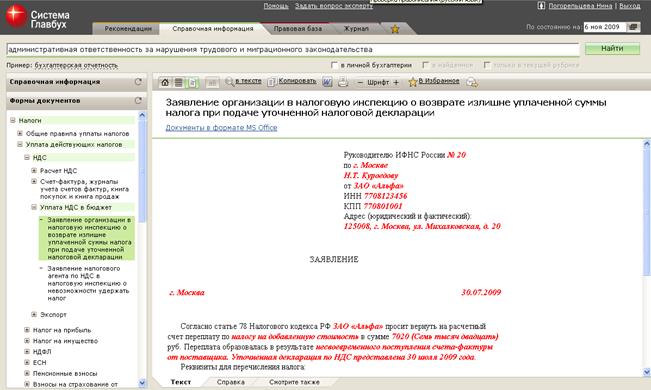Export document to Word icon
The height and width of the screenshot is (390, 651).
coord(327,82)
